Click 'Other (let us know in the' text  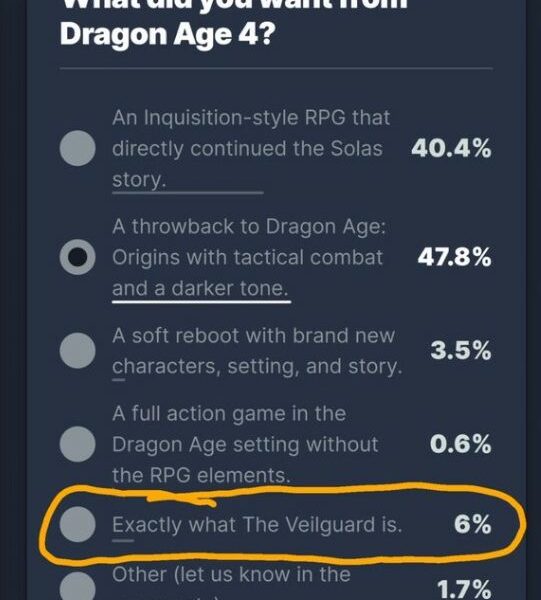[231, 574]
